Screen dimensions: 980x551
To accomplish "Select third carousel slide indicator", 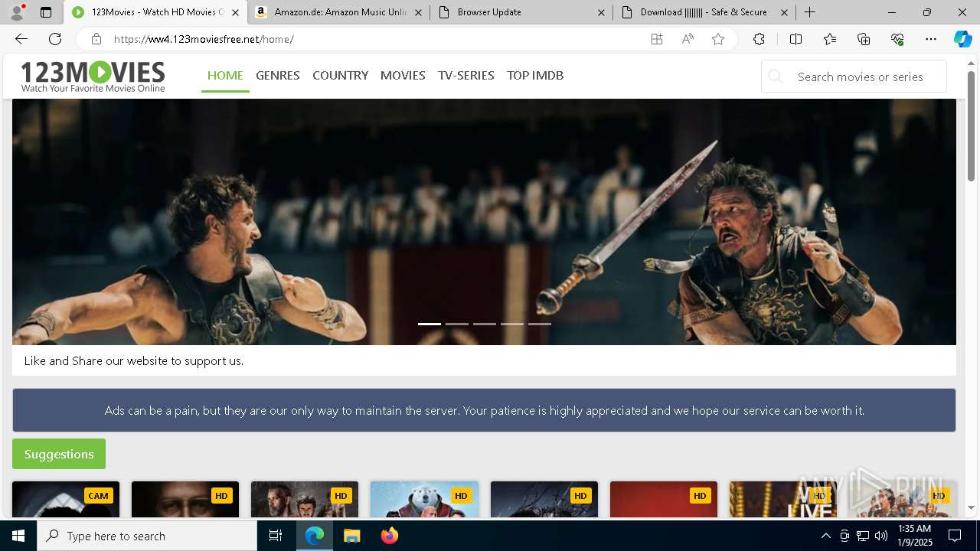I will pyautogui.click(x=485, y=324).
